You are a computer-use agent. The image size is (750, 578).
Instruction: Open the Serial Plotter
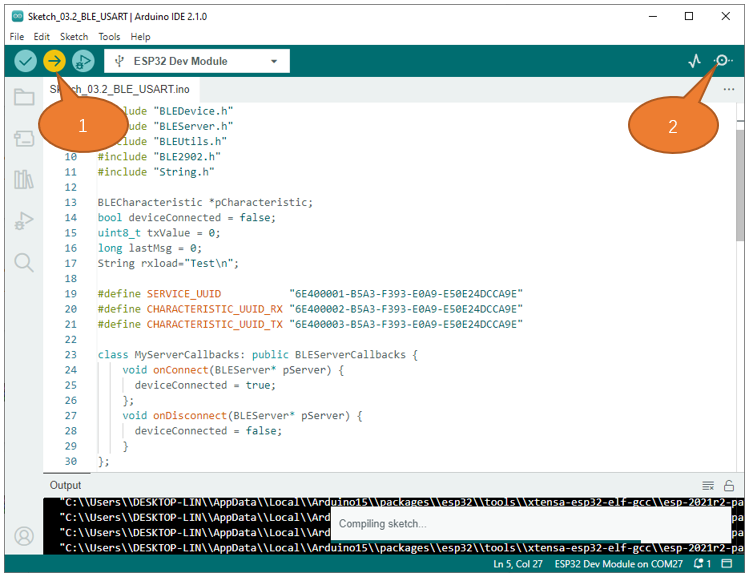pyautogui.click(x=695, y=61)
